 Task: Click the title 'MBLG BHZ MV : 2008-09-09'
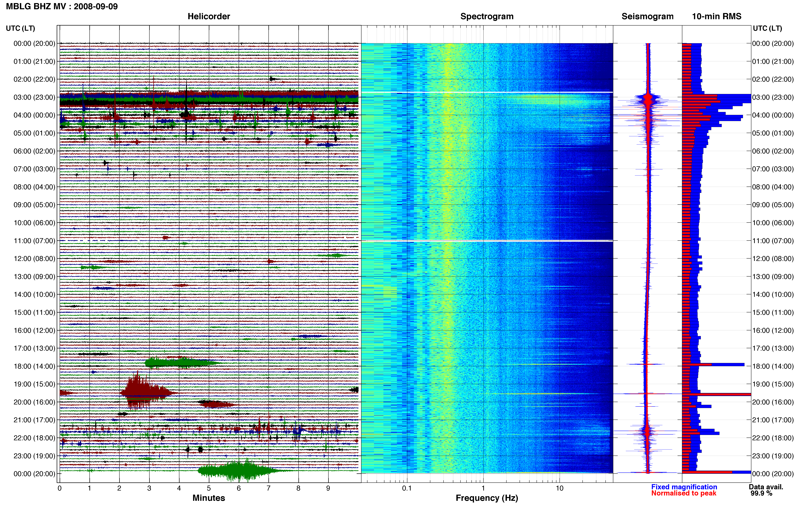click(x=62, y=6)
